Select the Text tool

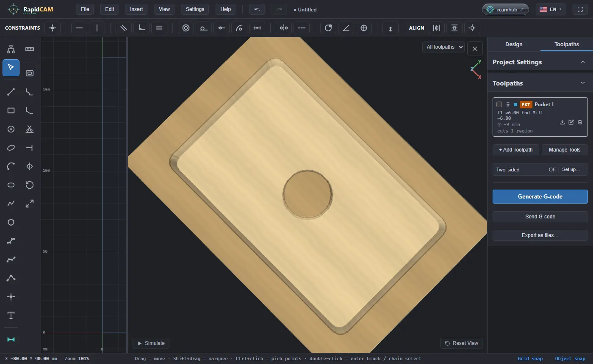point(11,315)
